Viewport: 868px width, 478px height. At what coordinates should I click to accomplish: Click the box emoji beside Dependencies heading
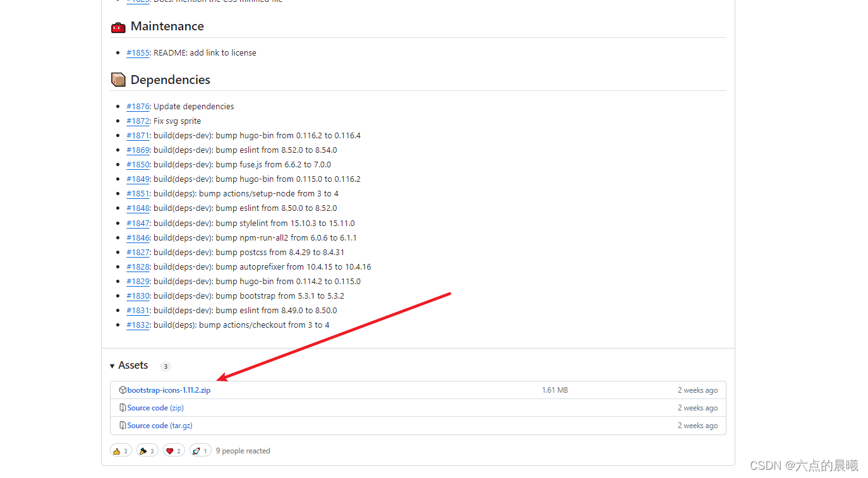118,80
